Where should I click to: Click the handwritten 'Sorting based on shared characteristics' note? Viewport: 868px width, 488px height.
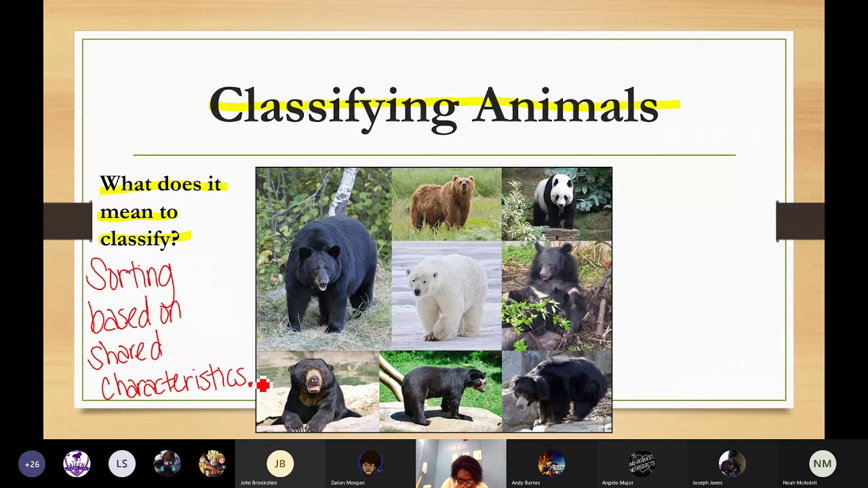[x=170, y=330]
